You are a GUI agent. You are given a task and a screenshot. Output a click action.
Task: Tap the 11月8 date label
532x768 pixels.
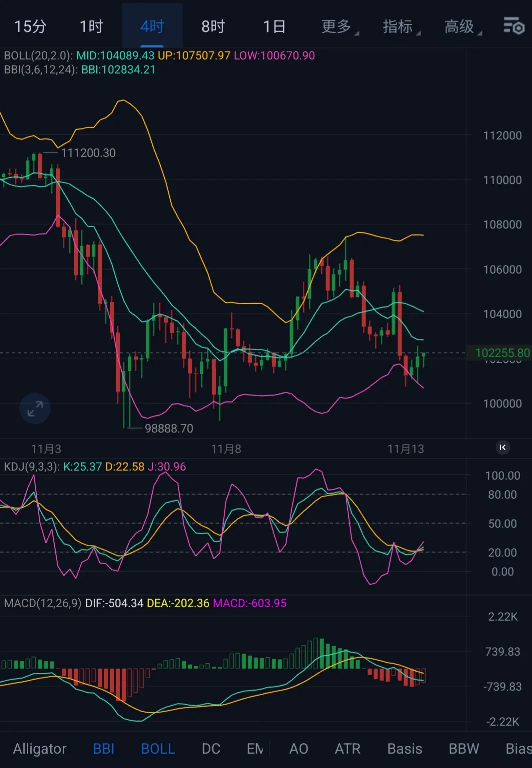pos(226,449)
